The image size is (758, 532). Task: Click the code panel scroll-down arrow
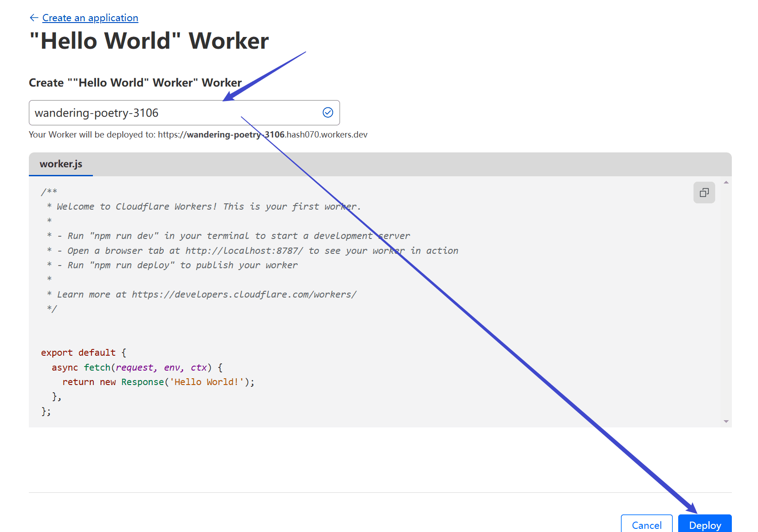tap(726, 421)
